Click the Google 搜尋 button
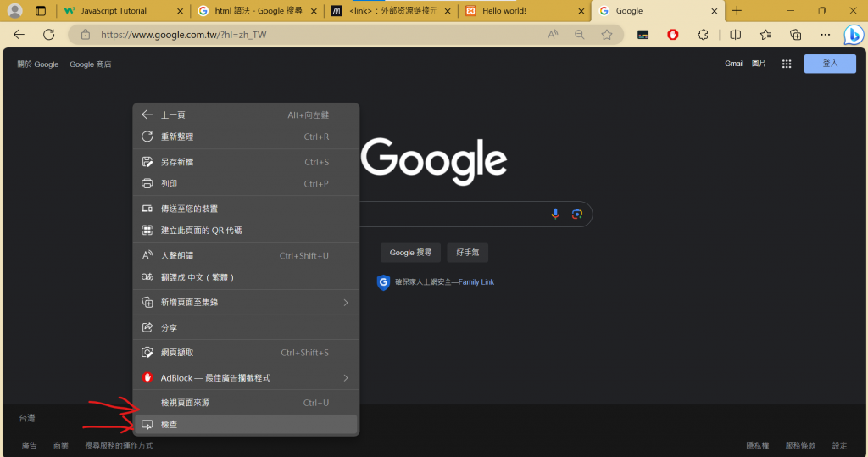Image resolution: width=868 pixels, height=457 pixels. pos(410,253)
